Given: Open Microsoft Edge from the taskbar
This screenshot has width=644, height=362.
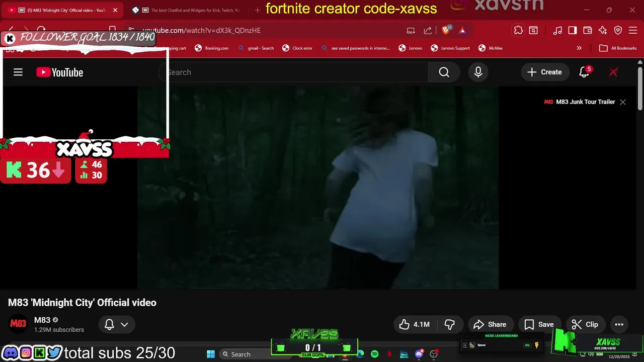Looking at the screenshot, I should click(x=360, y=354).
